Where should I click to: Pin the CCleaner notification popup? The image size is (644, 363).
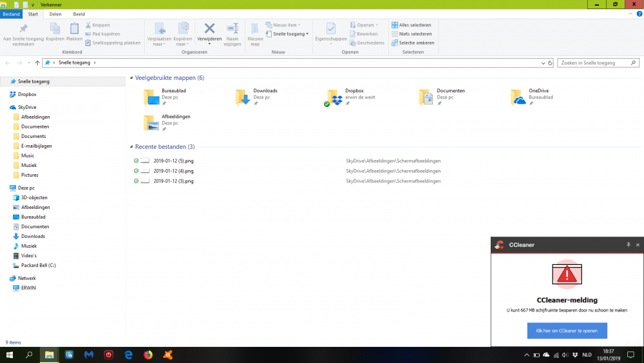(628, 245)
